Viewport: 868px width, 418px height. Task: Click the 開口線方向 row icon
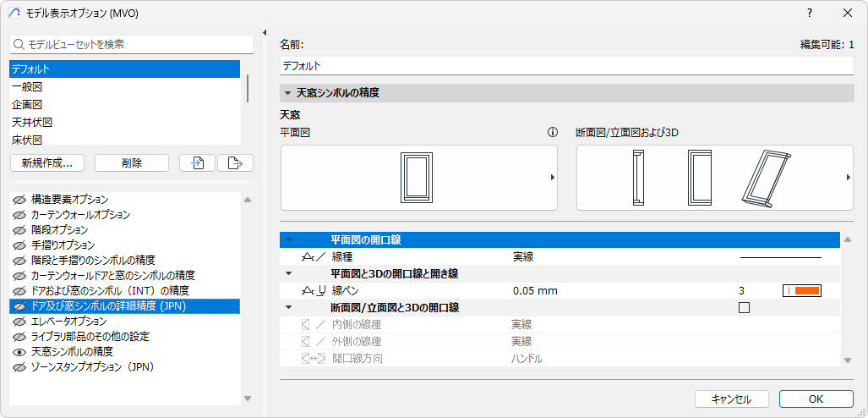click(x=314, y=359)
